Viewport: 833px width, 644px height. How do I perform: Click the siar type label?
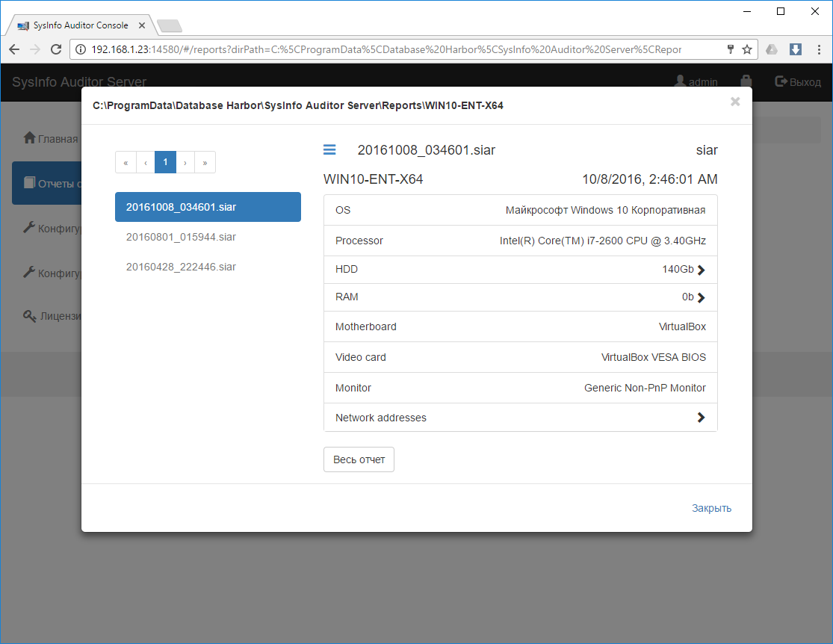(x=707, y=150)
